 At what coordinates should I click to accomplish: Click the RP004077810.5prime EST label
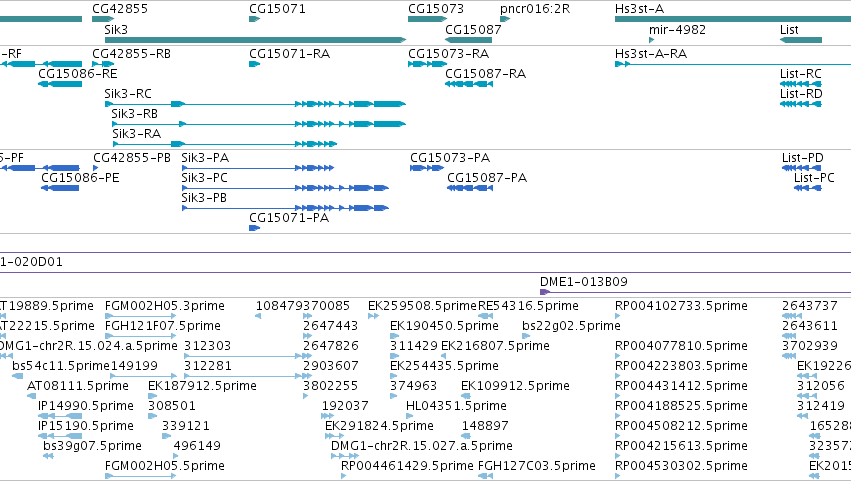[x=681, y=346]
